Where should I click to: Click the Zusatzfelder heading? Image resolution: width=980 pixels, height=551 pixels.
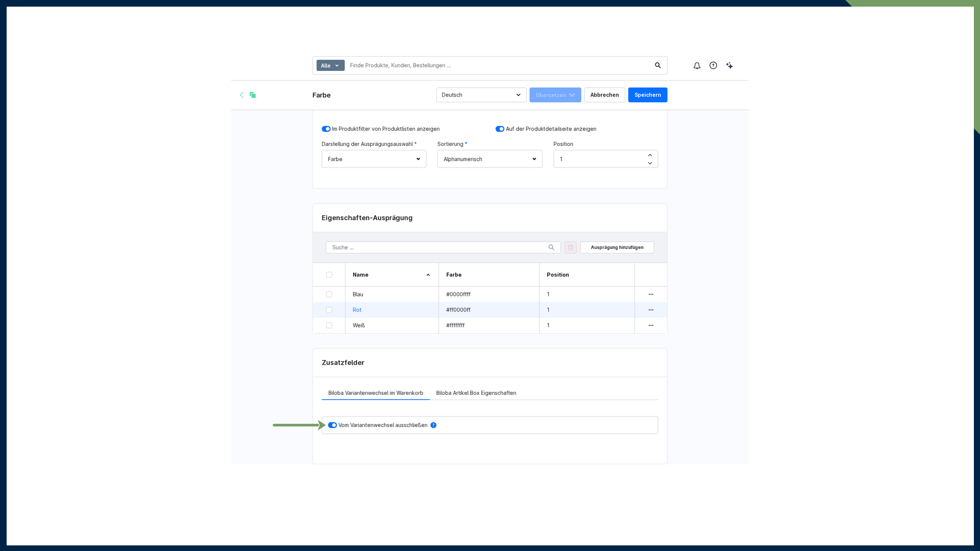[x=343, y=363]
